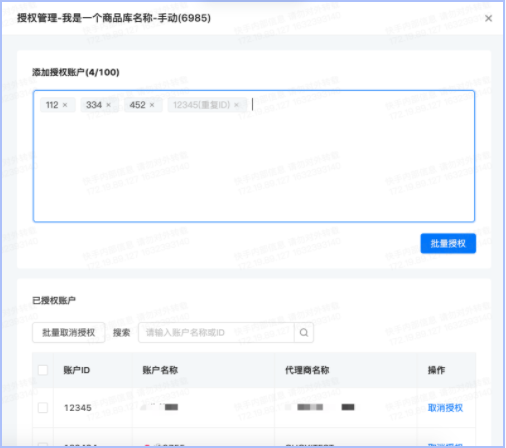Click 取消授权 link for account 12345
The image size is (506, 448).
(x=445, y=408)
